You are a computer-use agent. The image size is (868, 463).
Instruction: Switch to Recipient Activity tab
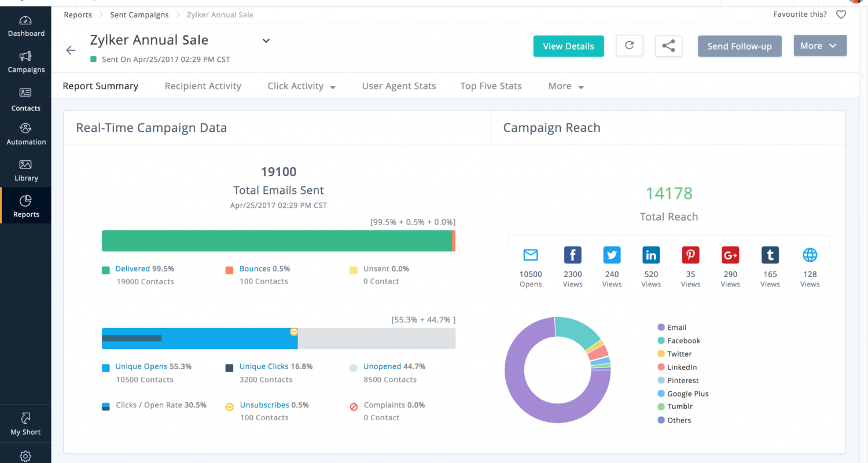[203, 86]
